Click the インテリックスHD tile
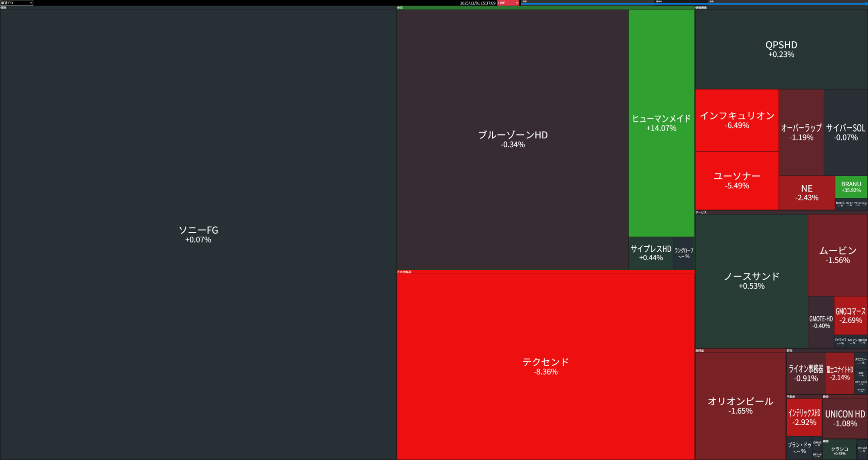The width and height of the screenshot is (868, 460). (804, 417)
